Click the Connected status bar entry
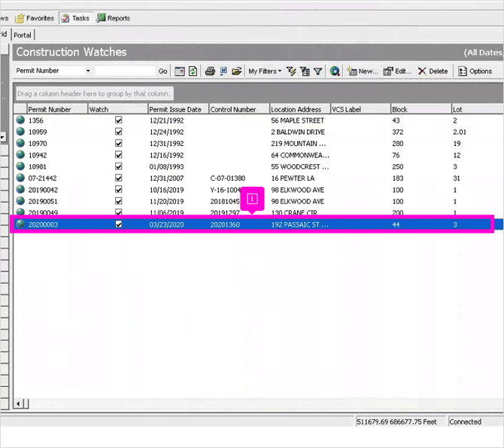 click(x=465, y=422)
